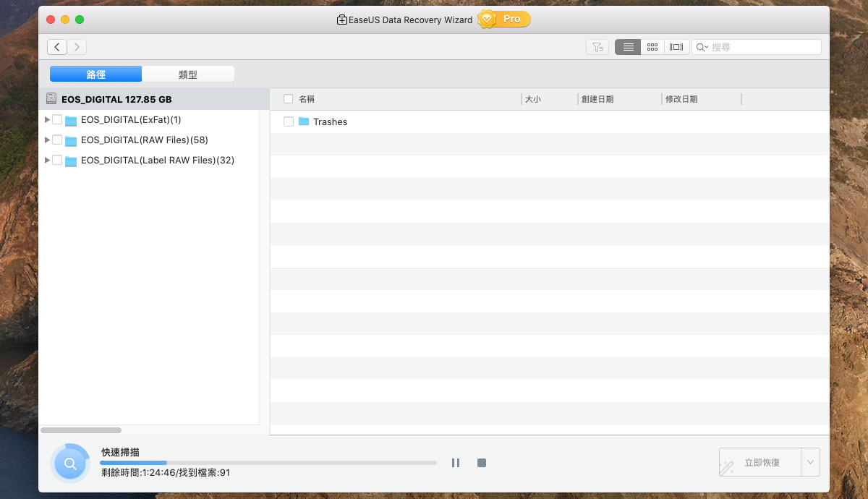The image size is (868, 499).
Task: Select the Trashes folder name
Action: (x=331, y=121)
